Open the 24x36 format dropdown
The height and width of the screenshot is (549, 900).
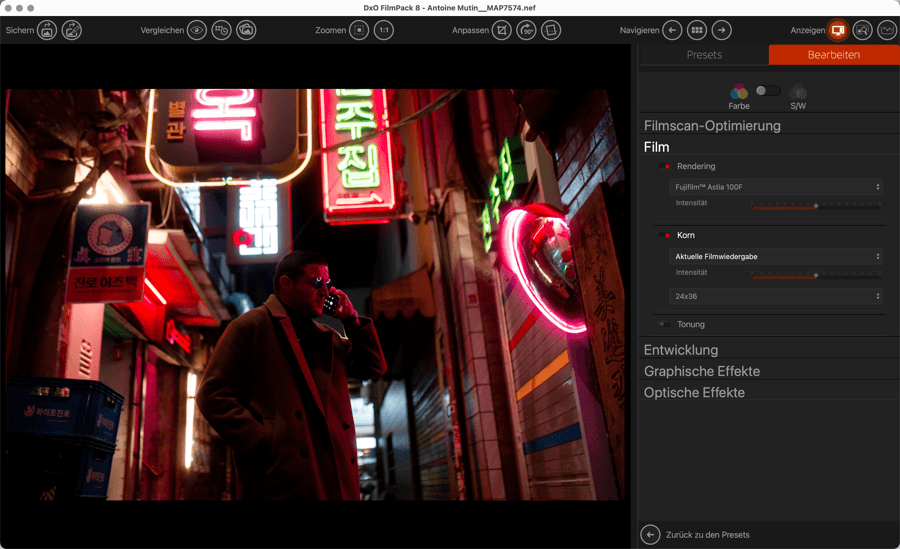click(776, 296)
